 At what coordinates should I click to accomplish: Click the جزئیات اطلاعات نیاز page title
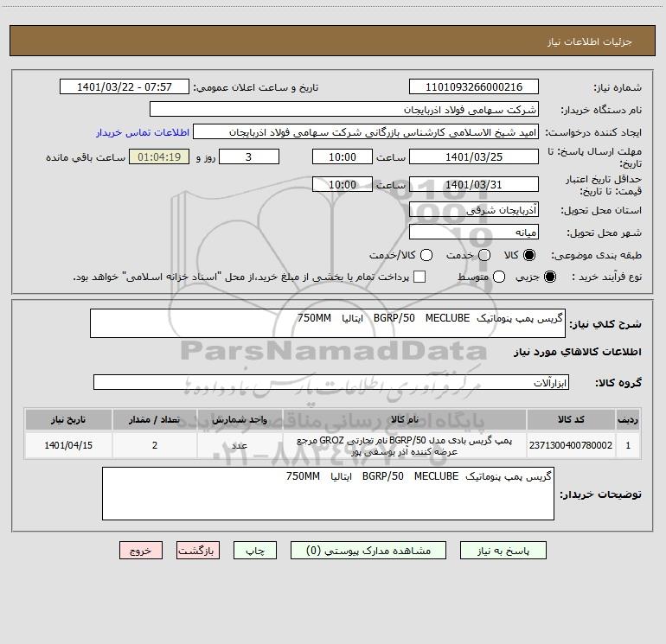590,41
